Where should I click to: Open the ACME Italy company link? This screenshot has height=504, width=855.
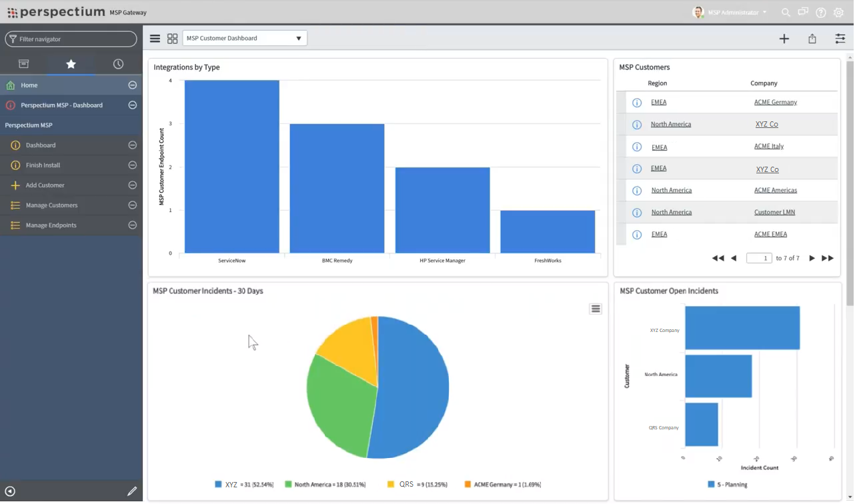pos(769,146)
